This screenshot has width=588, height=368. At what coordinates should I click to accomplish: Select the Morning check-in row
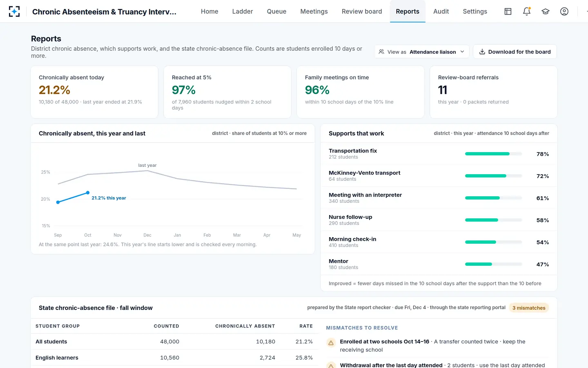pyautogui.click(x=439, y=242)
